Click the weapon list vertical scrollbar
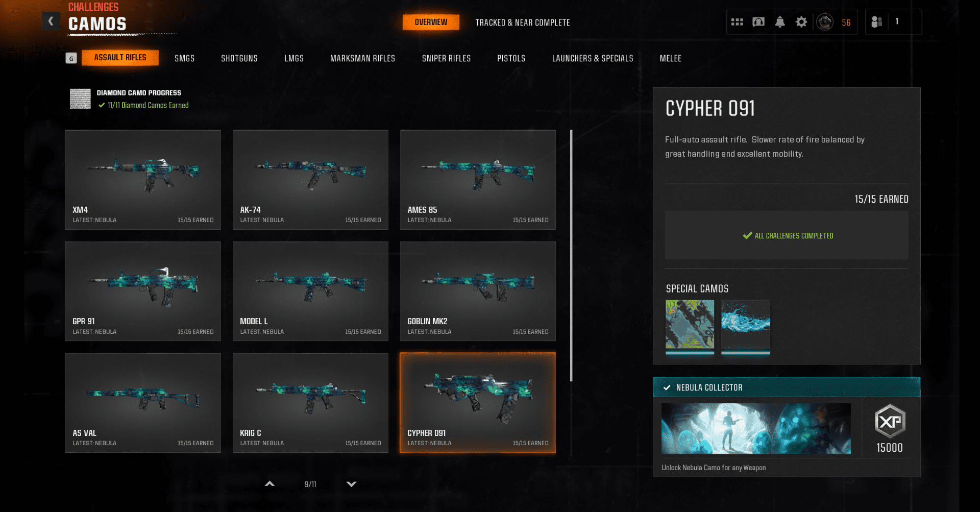980x512 pixels. pos(571,255)
